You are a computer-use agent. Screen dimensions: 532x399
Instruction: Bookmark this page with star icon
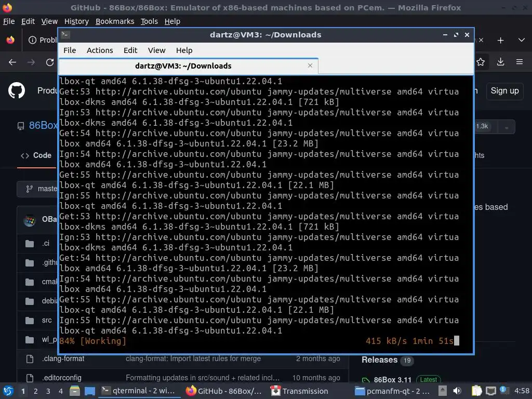coord(481,62)
